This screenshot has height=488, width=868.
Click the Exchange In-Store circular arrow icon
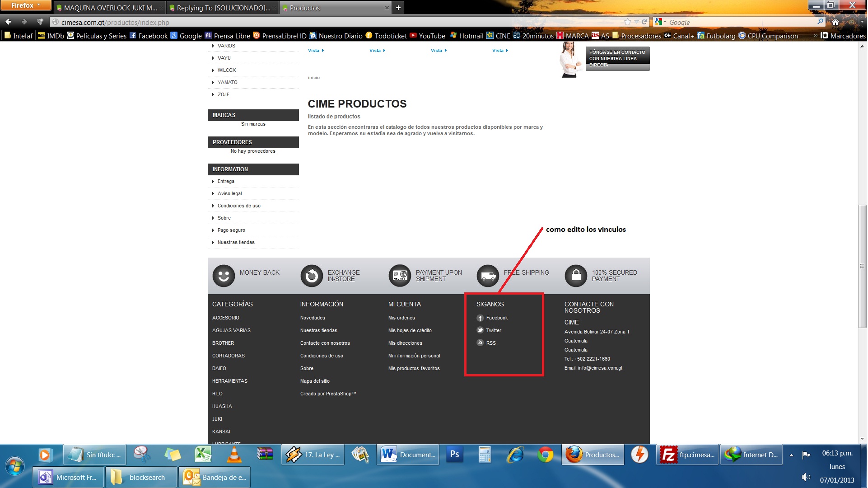click(x=312, y=276)
